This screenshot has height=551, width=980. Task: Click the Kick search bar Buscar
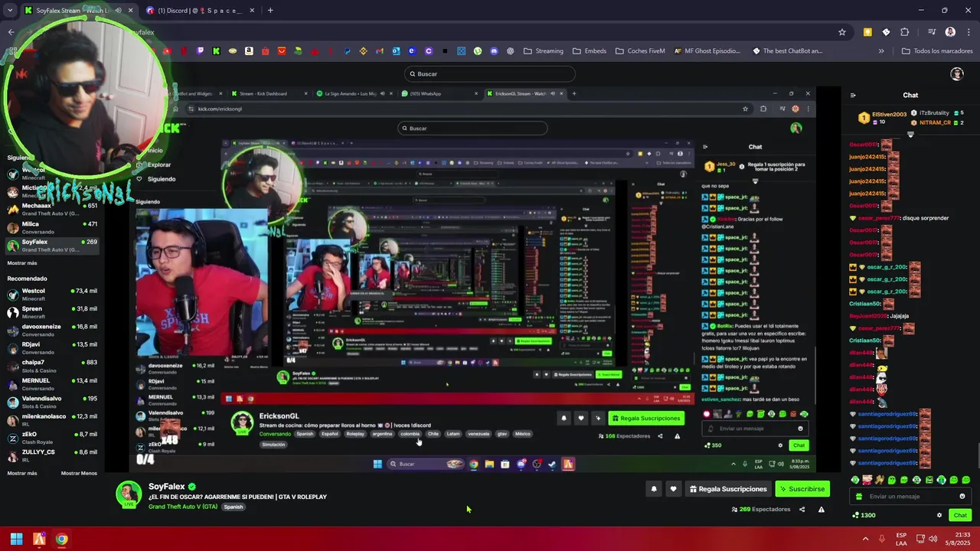coord(490,73)
